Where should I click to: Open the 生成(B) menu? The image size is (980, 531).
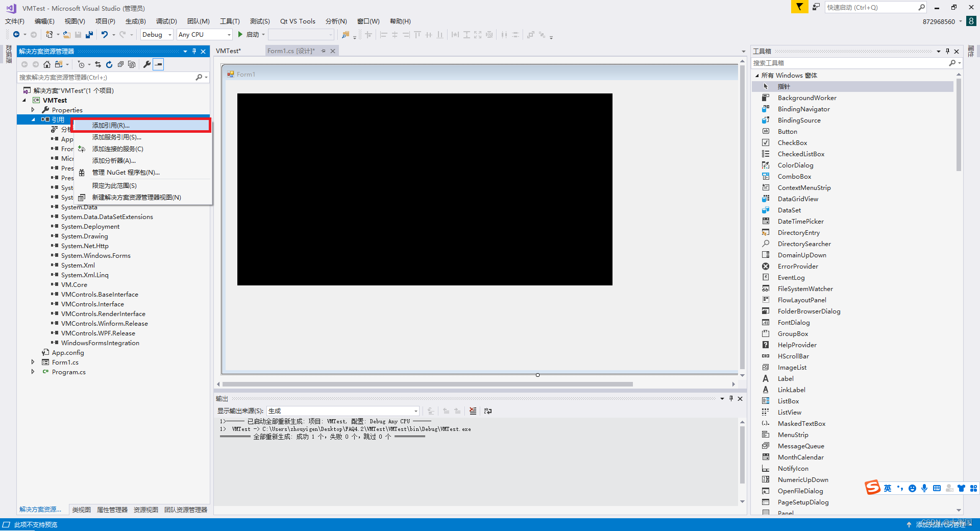(135, 21)
